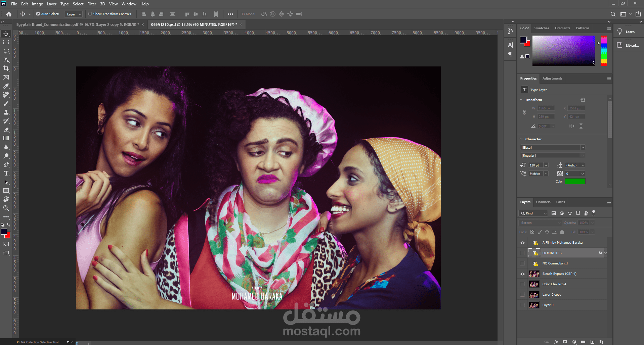Click the foreground color swatch in toolbar
Screen dimensions: 644x345
(4, 232)
